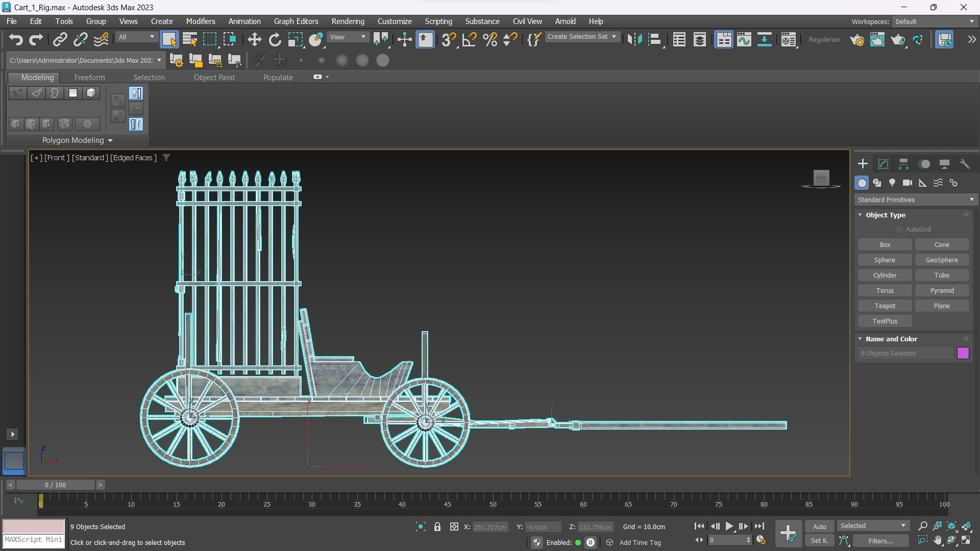The image size is (980, 551).
Task: Open the Scripting menu
Action: (438, 21)
